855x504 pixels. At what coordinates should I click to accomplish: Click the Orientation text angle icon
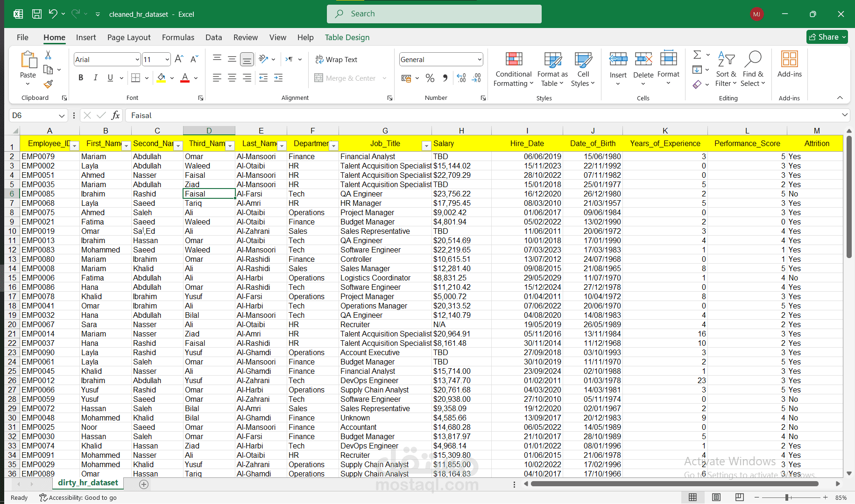pos(264,59)
